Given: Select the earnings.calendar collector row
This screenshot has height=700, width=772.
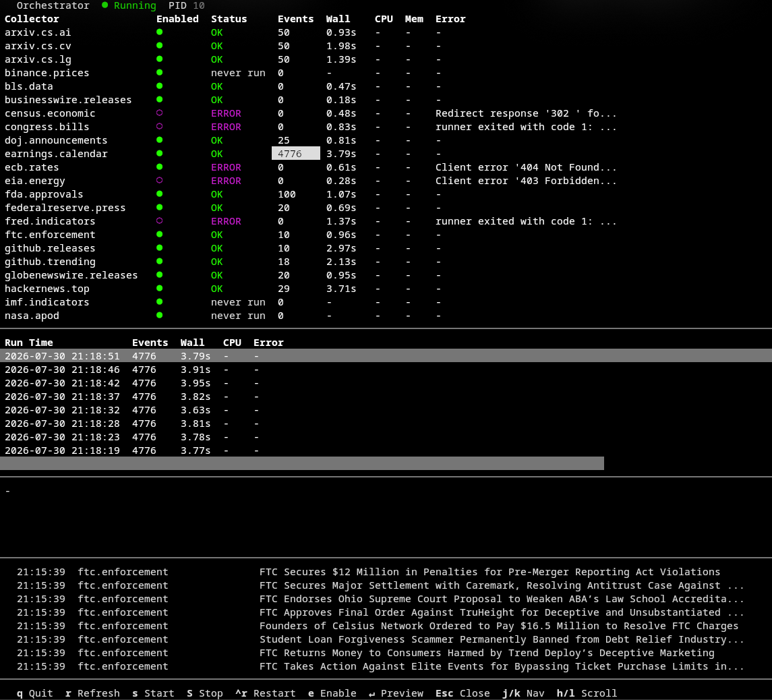Looking at the screenshot, I should 386,154.
